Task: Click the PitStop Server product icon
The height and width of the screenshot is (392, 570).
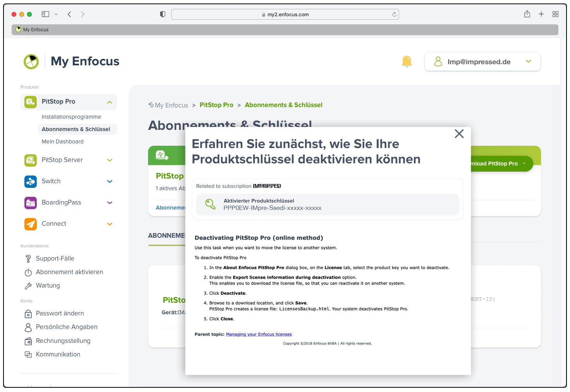Action: tap(31, 160)
